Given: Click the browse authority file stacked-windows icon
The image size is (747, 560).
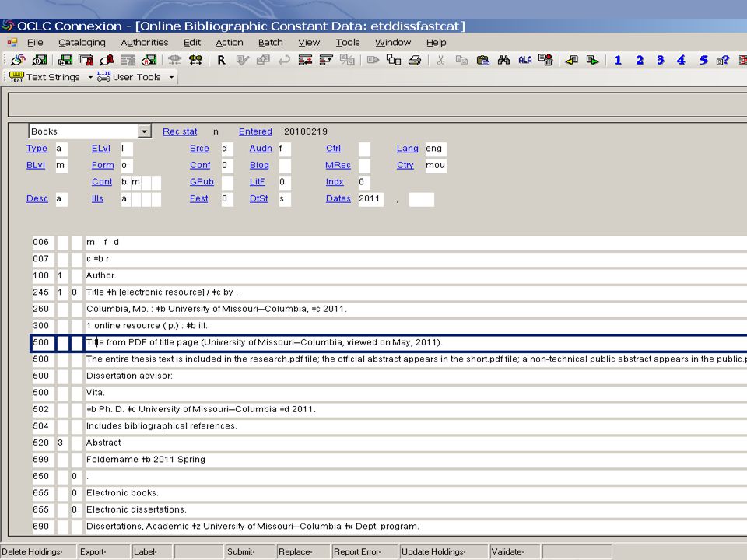Looking at the screenshot, I should tap(86, 60).
